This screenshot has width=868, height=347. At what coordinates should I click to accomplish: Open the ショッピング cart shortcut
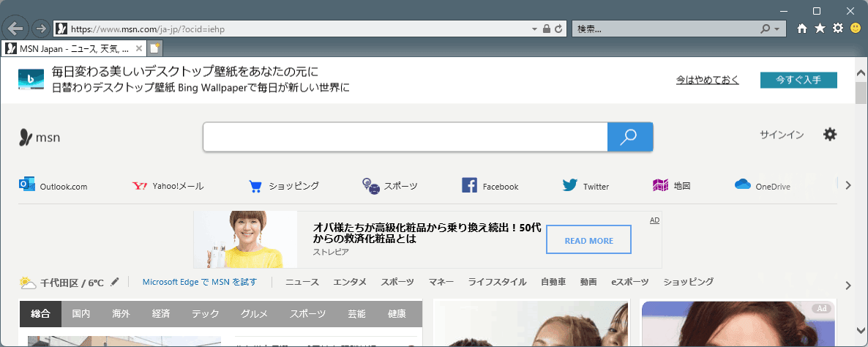(284, 186)
